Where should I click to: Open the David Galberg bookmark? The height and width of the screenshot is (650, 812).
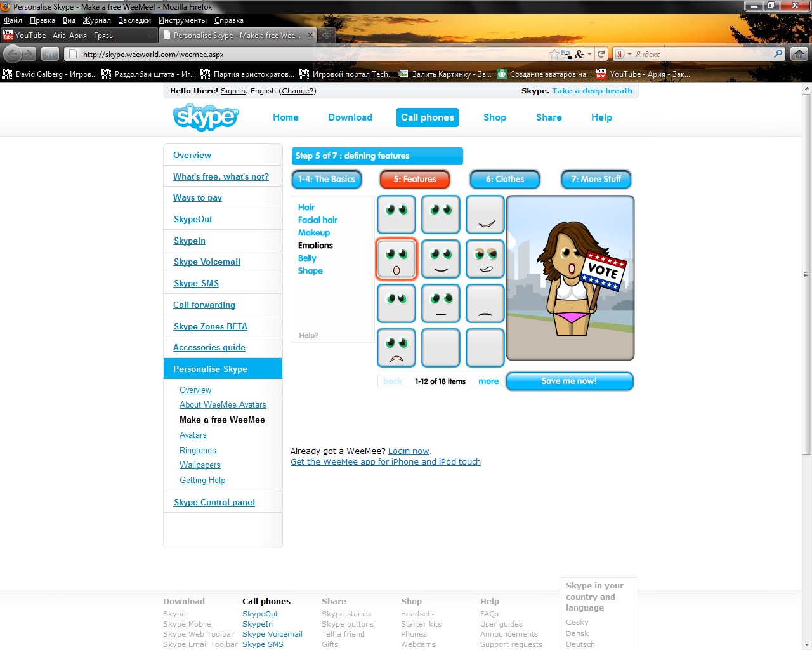click(51, 74)
